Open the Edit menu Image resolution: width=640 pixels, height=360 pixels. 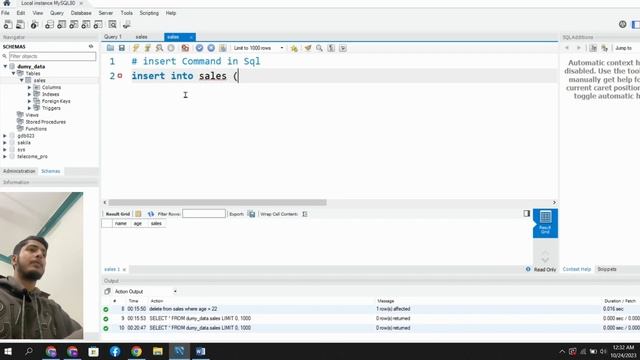[21, 13]
